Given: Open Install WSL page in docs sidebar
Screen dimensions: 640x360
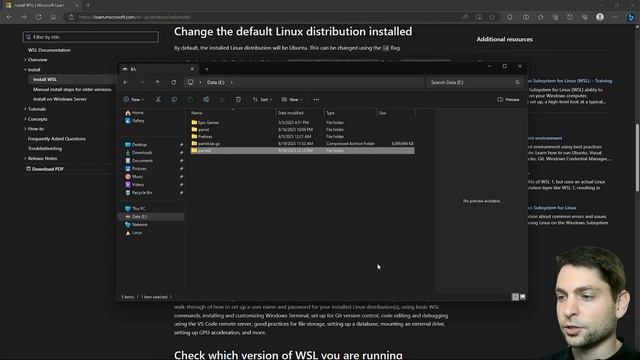Looking at the screenshot, I should click(x=45, y=80).
